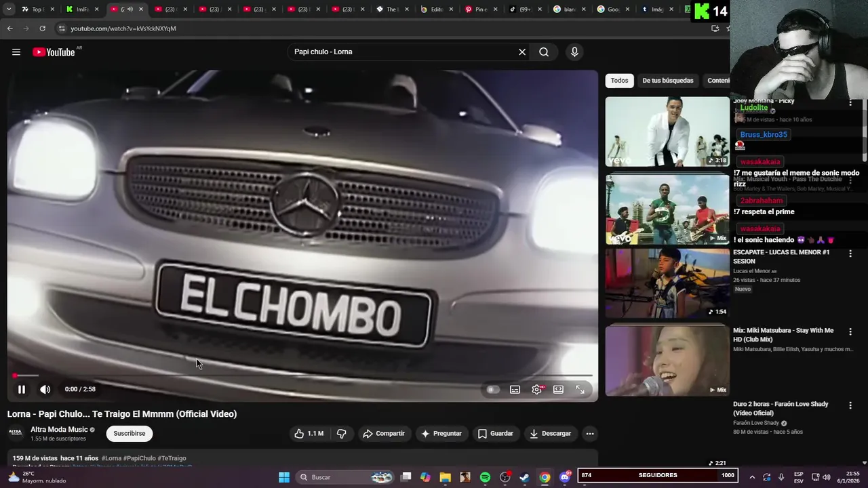Click the Descargar download button
The image size is (868, 488).
point(550,433)
